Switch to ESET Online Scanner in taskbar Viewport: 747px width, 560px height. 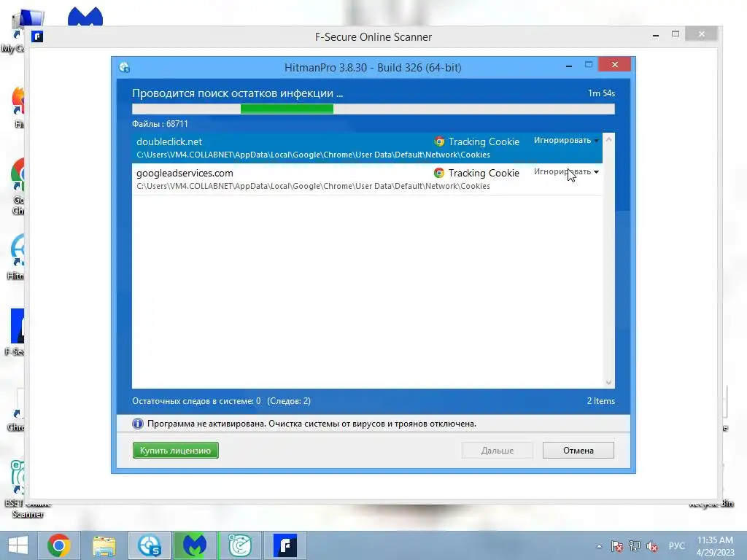pos(240,545)
